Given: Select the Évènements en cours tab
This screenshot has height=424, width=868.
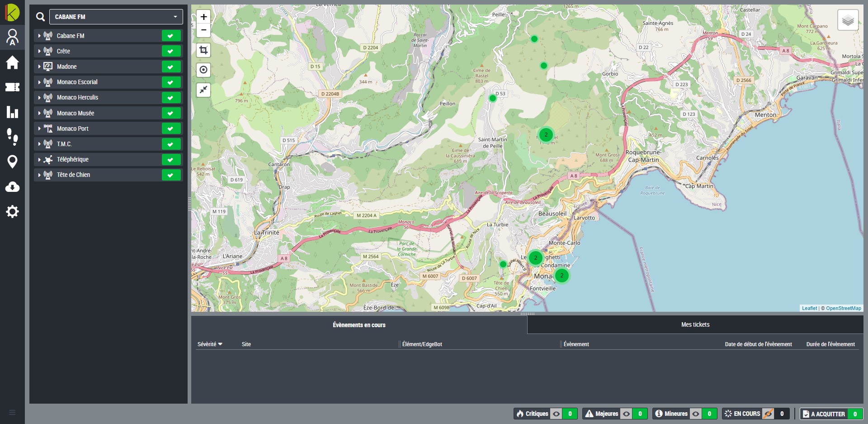Looking at the screenshot, I should [359, 325].
